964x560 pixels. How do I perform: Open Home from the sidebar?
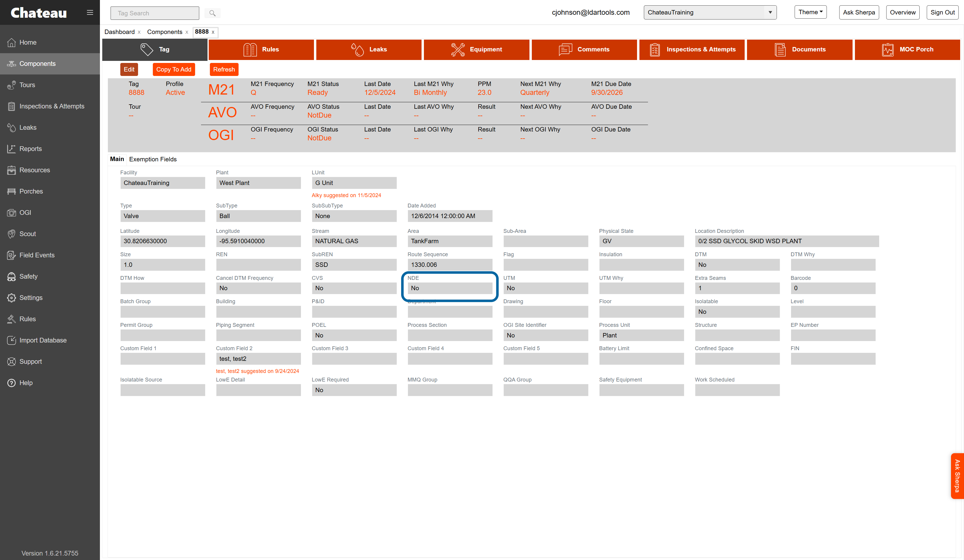click(x=50, y=43)
